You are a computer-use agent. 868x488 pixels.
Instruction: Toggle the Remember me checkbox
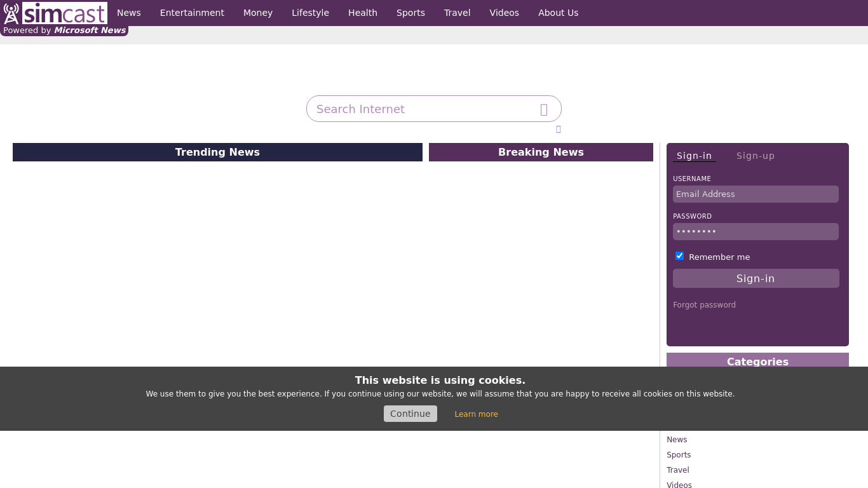[x=679, y=256]
